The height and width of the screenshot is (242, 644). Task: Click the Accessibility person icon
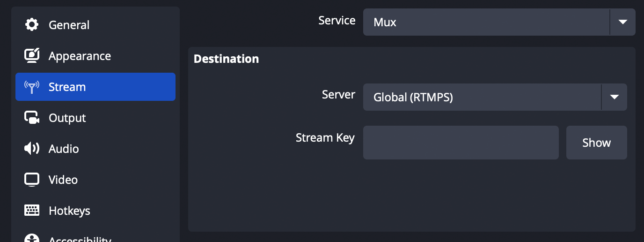tap(32, 239)
